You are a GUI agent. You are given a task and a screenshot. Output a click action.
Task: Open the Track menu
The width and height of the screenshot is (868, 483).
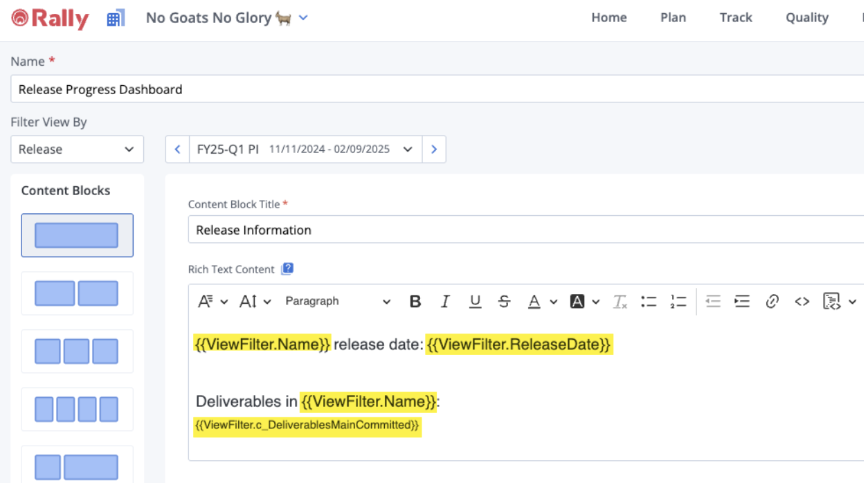click(x=735, y=18)
